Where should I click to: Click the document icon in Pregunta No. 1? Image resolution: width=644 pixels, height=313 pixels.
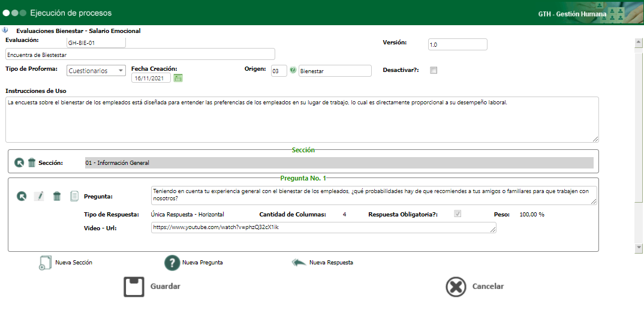(74, 196)
